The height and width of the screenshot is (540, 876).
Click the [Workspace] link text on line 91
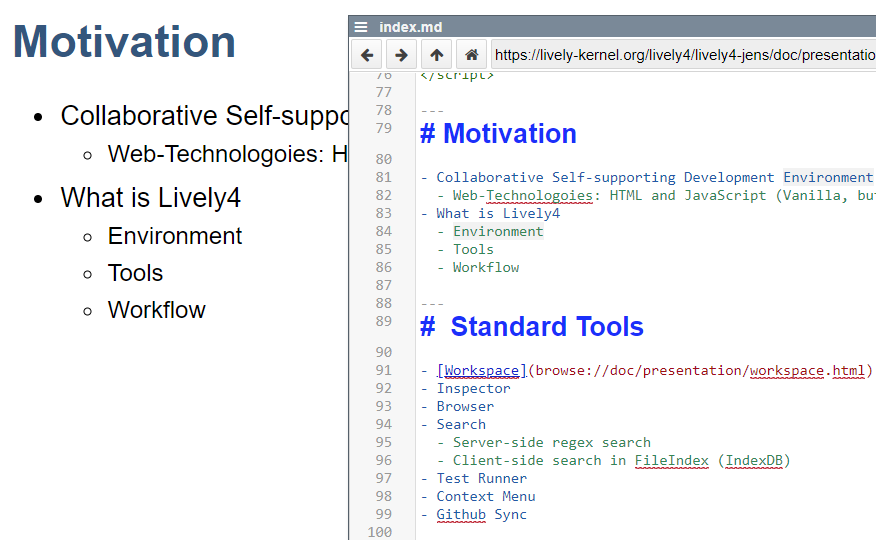point(481,371)
